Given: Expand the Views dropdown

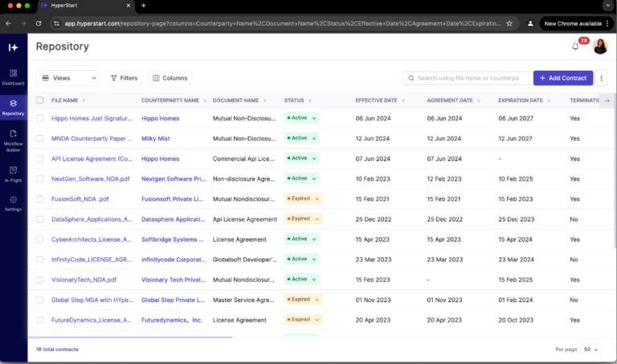Looking at the screenshot, I should tap(69, 78).
